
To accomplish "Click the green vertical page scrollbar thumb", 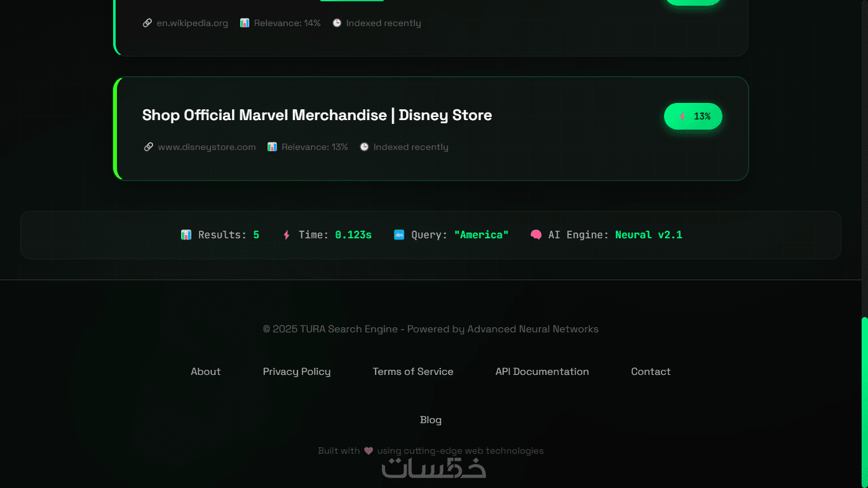I will (x=864, y=402).
